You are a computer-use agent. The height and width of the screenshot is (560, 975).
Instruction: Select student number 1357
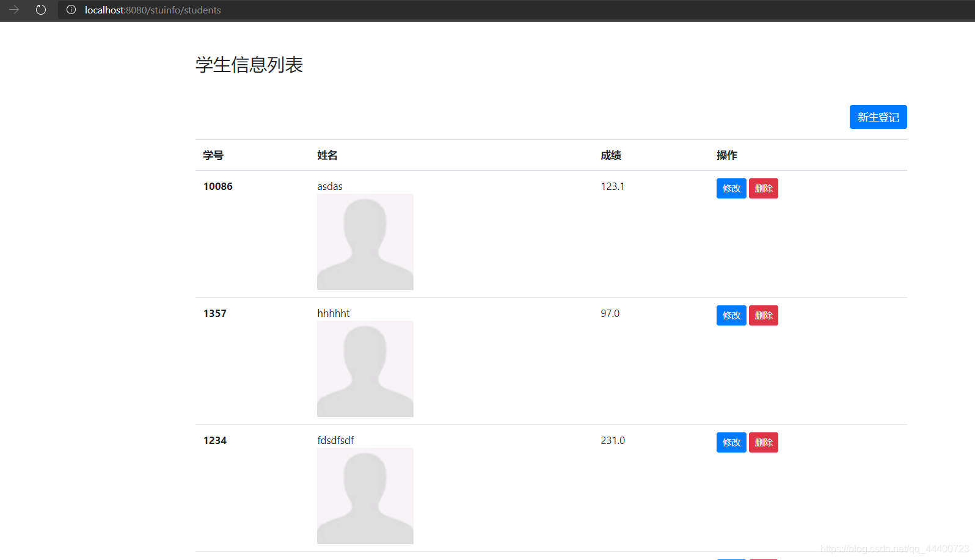pos(215,313)
